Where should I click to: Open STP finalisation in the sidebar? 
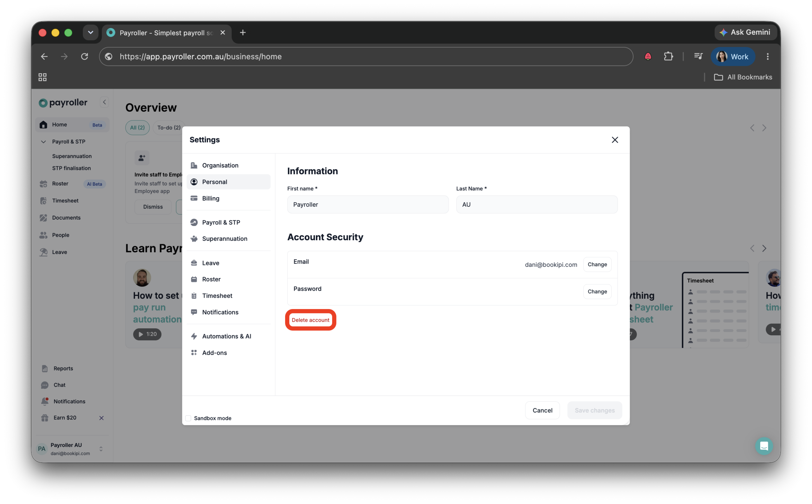[x=71, y=168]
